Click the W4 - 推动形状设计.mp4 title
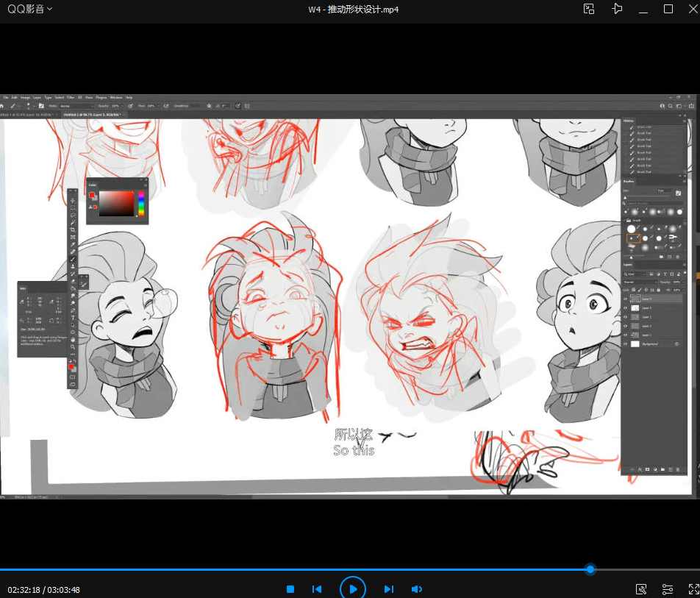Screen dimensions: 700x598 click(x=353, y=10)
